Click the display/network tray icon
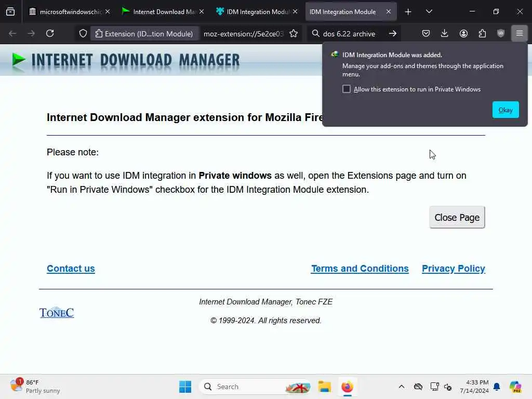The width and height of the screenshot is (532, 399). pyautogui.click(x=435, y=387)
